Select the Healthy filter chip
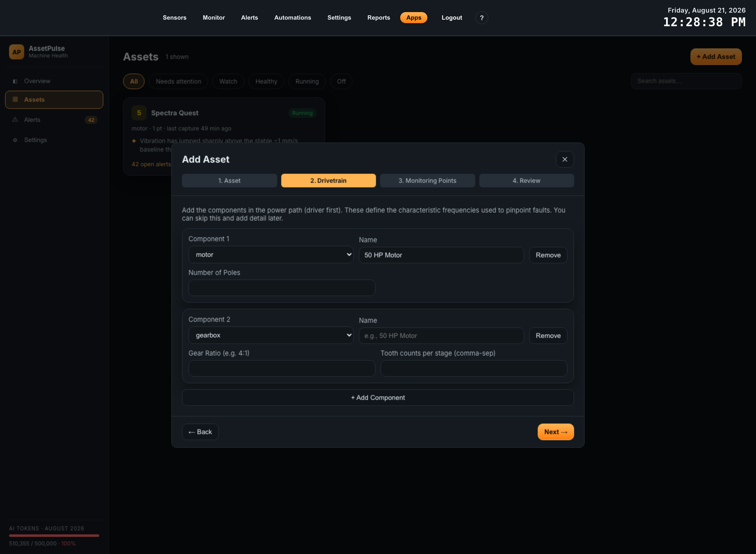Screen dimensions: 756x554 (266, 82)
